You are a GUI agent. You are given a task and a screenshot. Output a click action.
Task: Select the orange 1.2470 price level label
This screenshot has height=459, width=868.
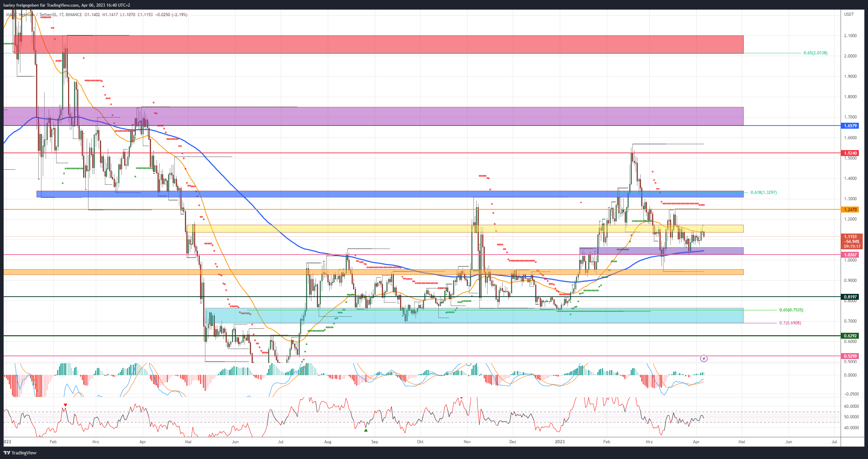[x=850, y=209]
